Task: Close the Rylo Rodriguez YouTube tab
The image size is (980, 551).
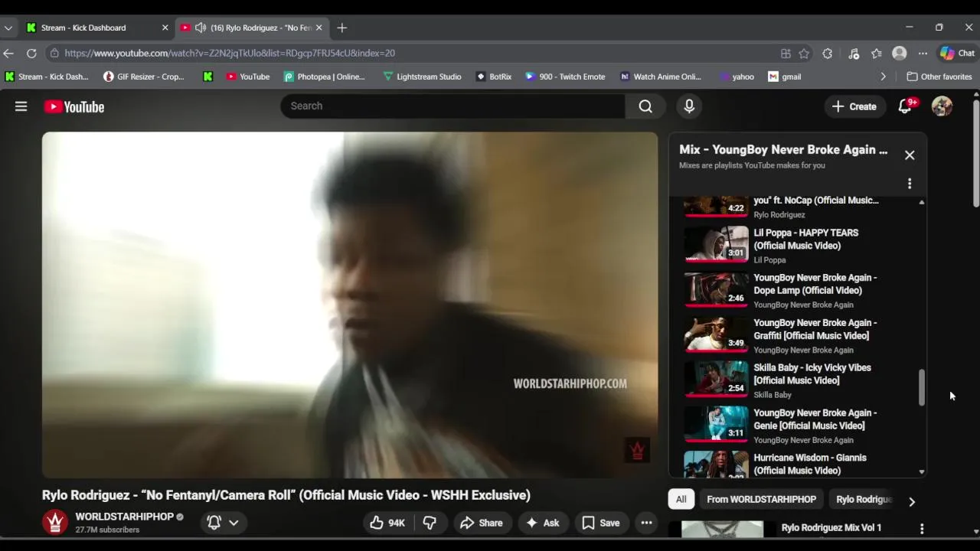Action: [319, 28]
